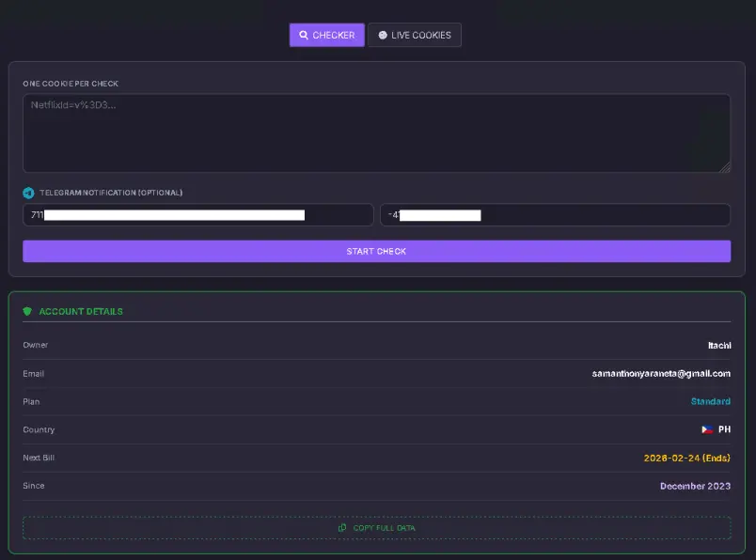Click the Owner row label
This screenshot has width=756, height=560.
(35, 345)
